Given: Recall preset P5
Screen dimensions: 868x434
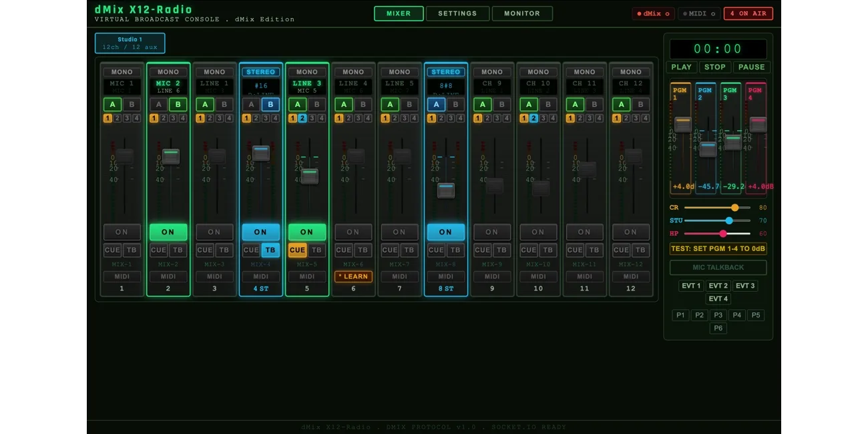Looking at the screenshot, I should (756, 315).
